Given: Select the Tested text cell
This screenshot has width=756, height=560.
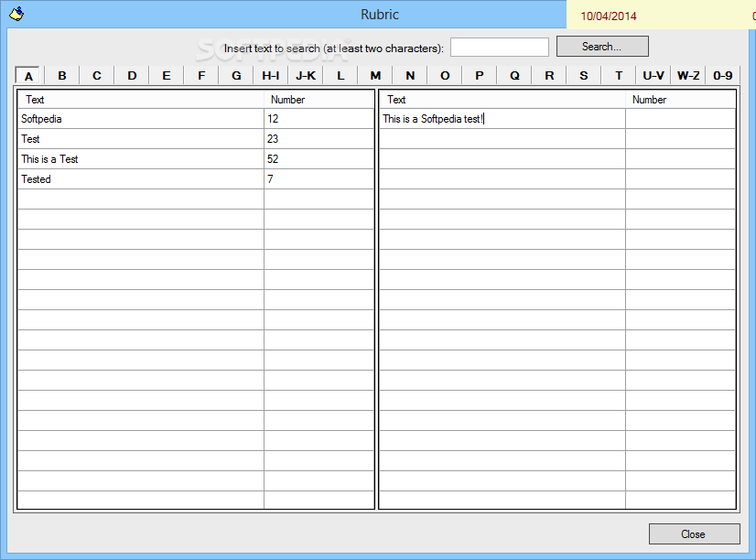Looking at the screenshot, I should pos(141,179).
